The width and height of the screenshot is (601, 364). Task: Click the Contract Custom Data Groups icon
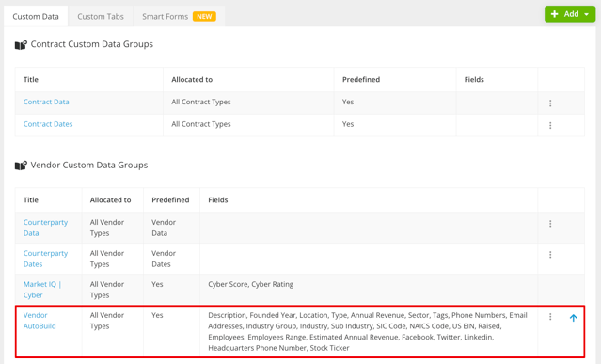(21, 45)
